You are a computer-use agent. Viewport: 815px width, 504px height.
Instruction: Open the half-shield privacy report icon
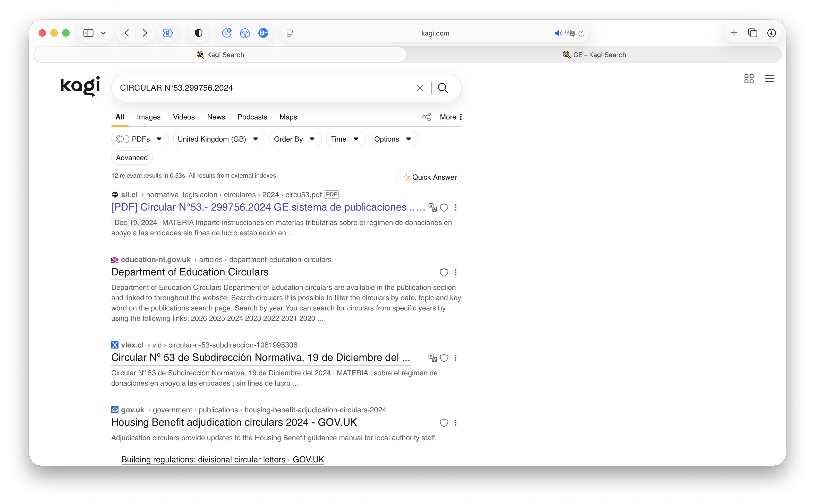199,33
